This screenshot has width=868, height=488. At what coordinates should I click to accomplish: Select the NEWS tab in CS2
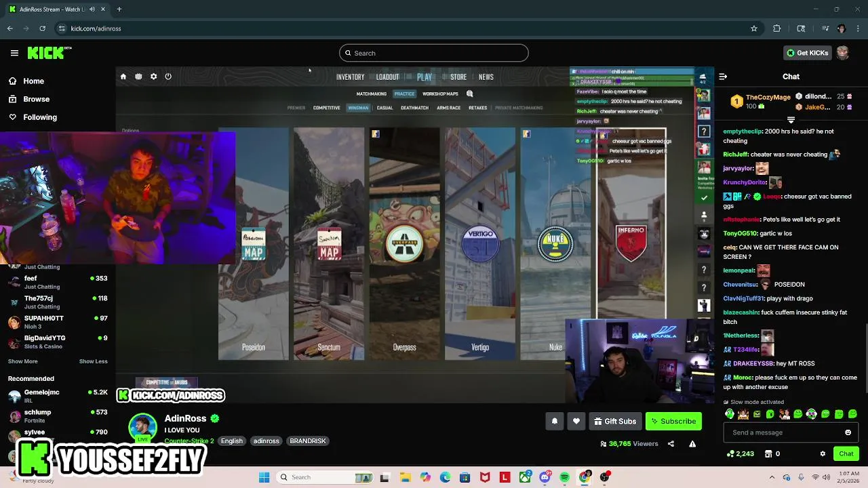(486, 77)
